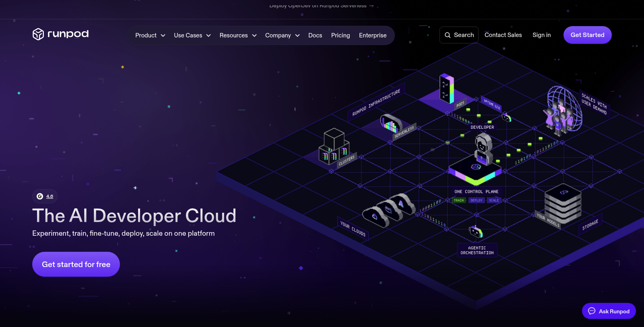This screenshot has width=644, height=327.
Task: Open the Product dropdown menu
Action: click(x=150, y=35)
